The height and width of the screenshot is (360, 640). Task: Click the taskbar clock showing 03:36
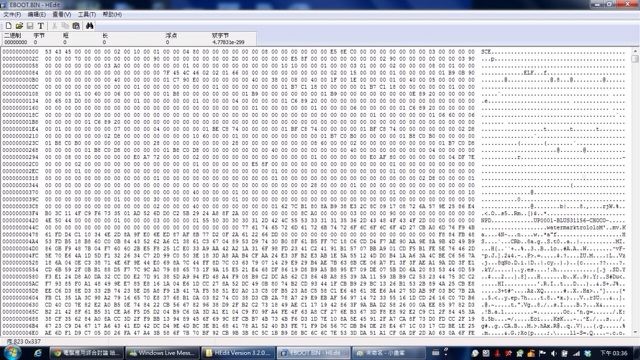(x=613, y=353)
